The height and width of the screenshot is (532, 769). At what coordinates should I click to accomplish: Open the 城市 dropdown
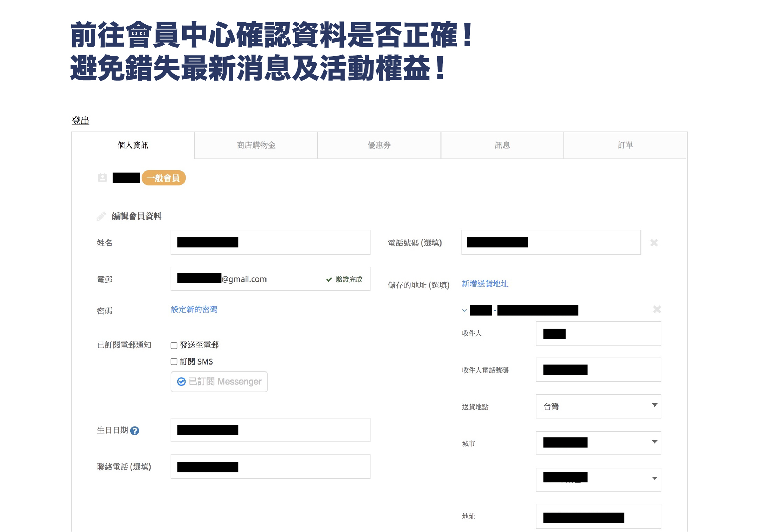pyautogui.click(x=598, y=443)
